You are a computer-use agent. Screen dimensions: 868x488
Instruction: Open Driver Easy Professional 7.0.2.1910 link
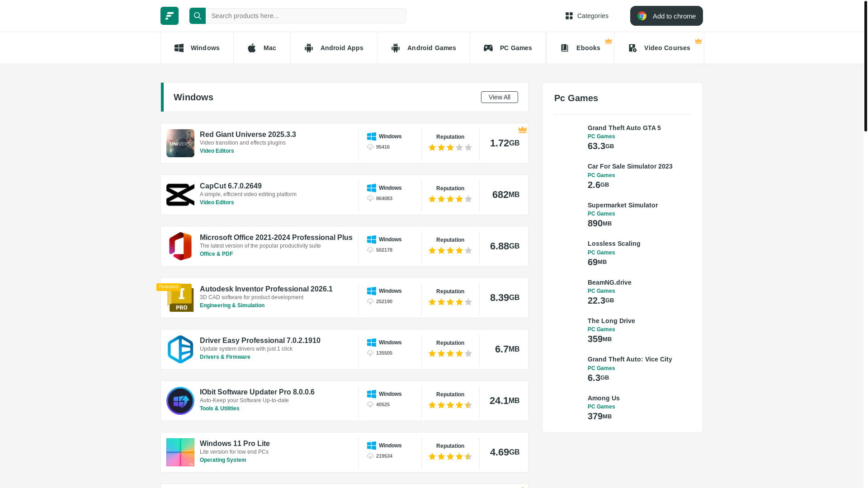point(260,340)
